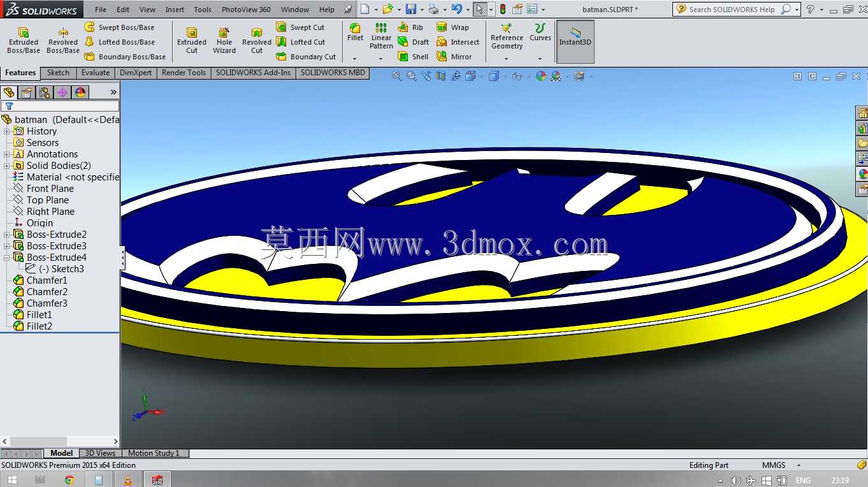Select the Extruded Cut tool
The width and height of the screenshot is (868, 487).
(192, 40)
